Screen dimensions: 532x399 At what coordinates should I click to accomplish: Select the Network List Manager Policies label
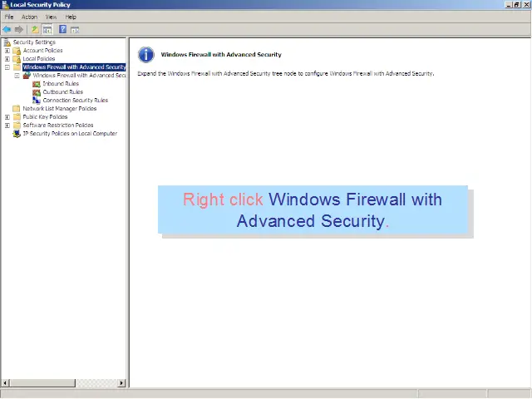(60, 109)
